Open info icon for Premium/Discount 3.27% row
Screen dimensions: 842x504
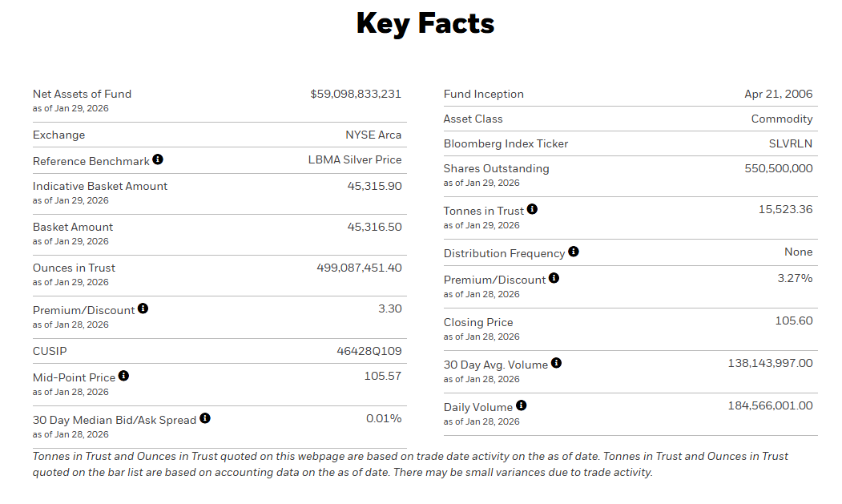(x=554, y=278)
